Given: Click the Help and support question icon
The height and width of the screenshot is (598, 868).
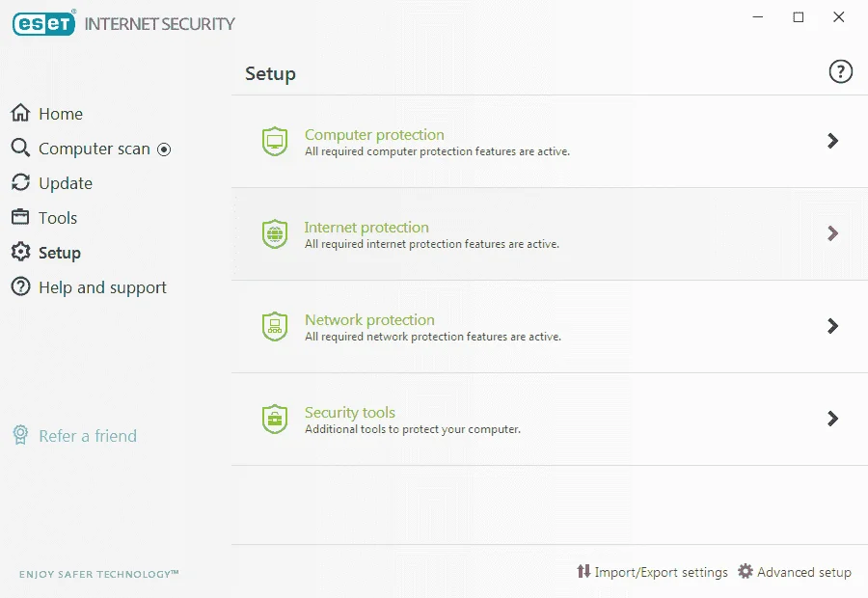Looking at the screenshot, I should click(x=20, y=286).
